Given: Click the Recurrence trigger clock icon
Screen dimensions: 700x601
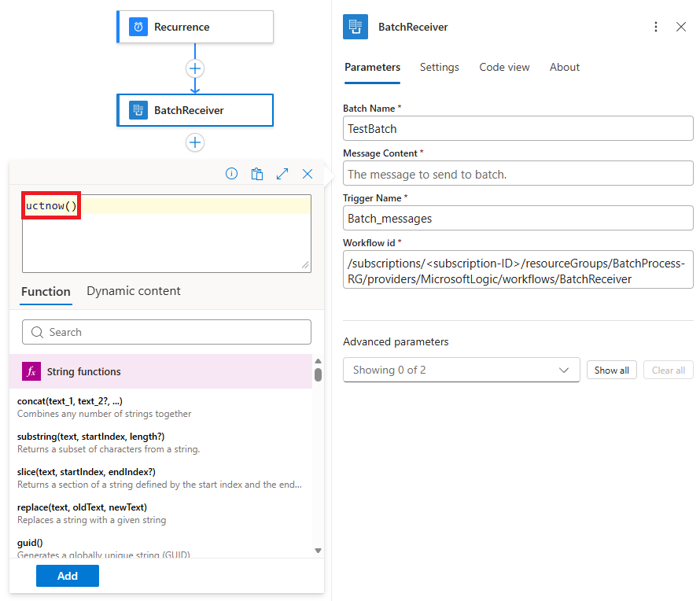Looking at the screenshot, I should tap(138, 27).
